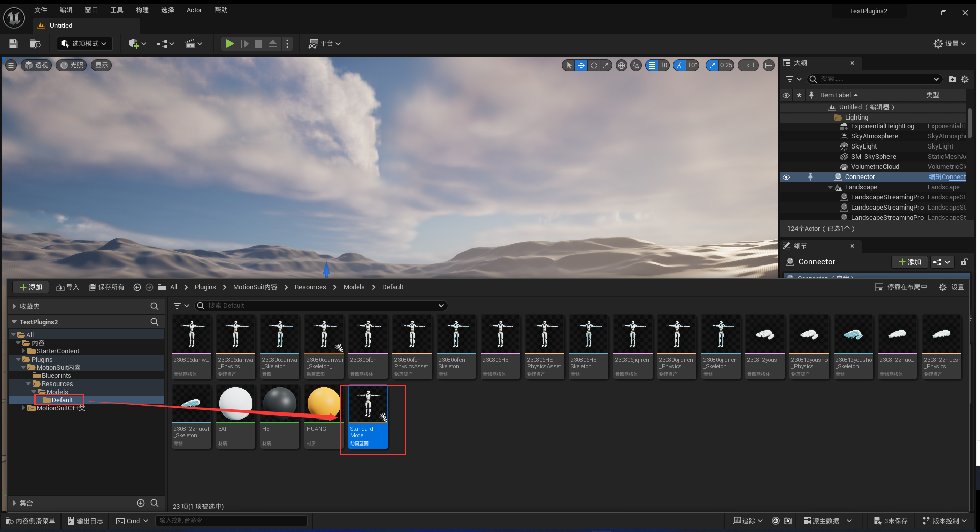Open the Actor menu
The image size is (980, 532).
point(194,10)
